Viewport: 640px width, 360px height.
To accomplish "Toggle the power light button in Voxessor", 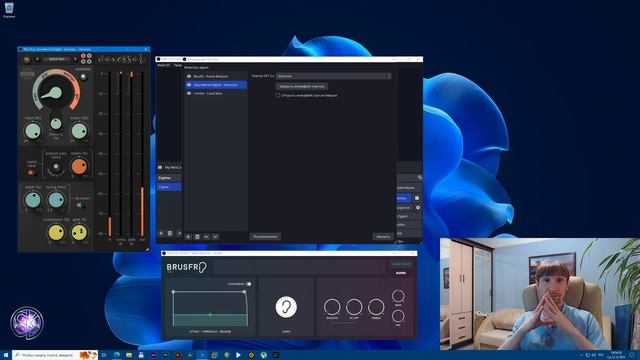I will 83,77.
